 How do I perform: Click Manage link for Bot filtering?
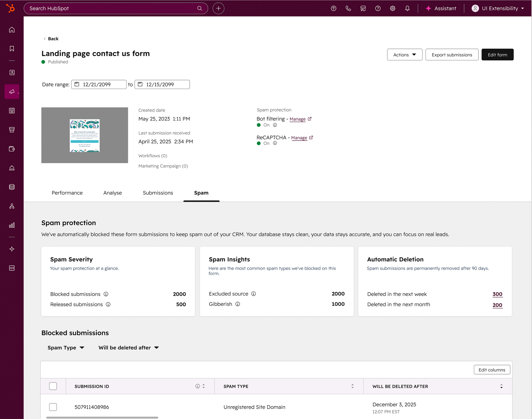(298, 119)
